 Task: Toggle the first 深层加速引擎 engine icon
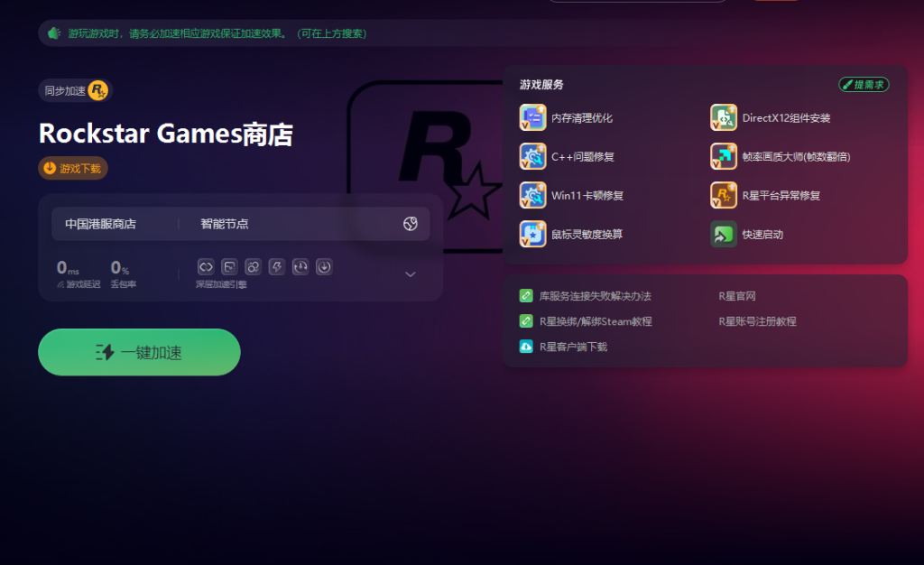[x=206, y=266]
